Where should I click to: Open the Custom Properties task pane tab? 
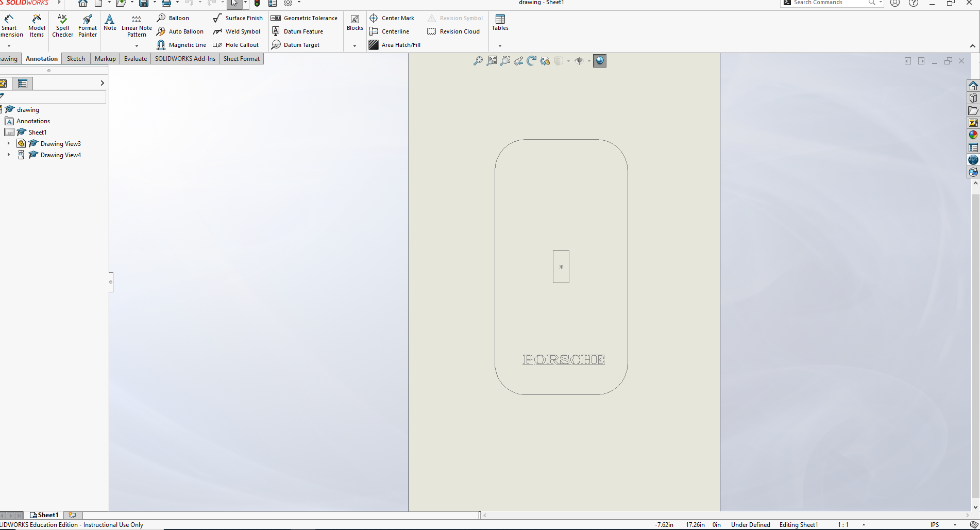[973, 147]
